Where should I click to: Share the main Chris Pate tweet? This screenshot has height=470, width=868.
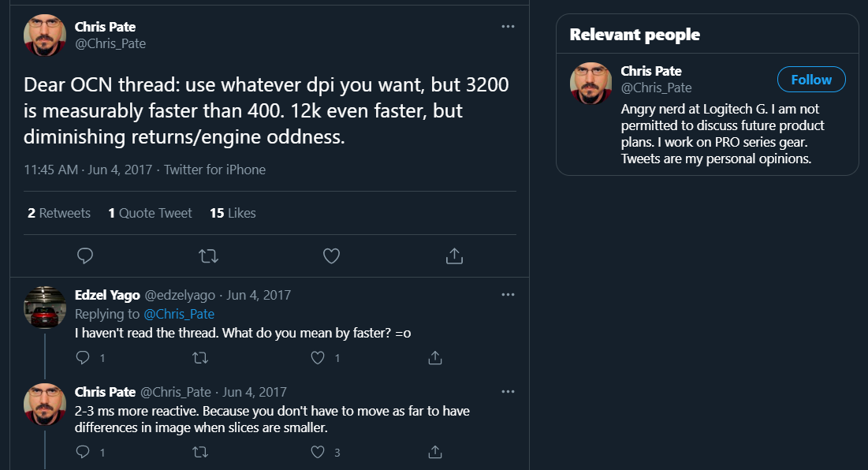tap(454, 256)
